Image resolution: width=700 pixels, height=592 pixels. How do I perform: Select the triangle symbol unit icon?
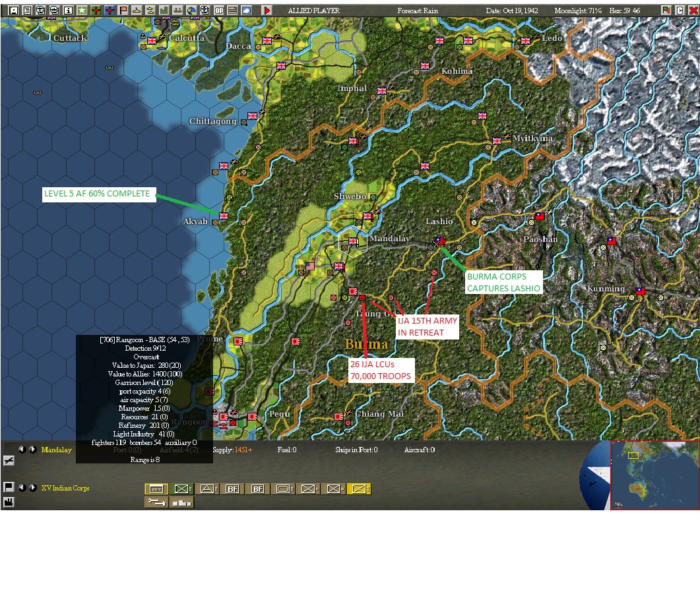coord(208,489)
